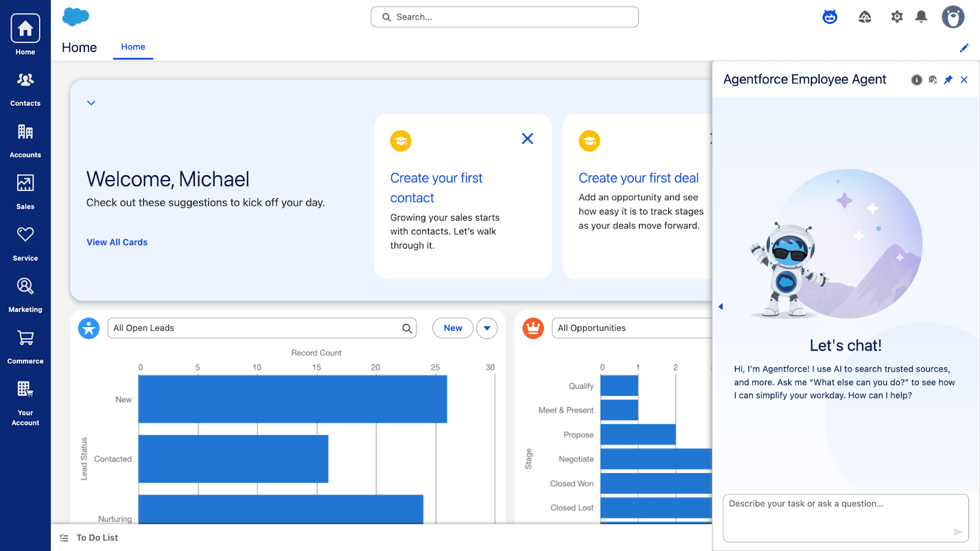Viewport: 980px width, 551px height.
Task: Open the Setup gear icon
Action: pos(897,17)
